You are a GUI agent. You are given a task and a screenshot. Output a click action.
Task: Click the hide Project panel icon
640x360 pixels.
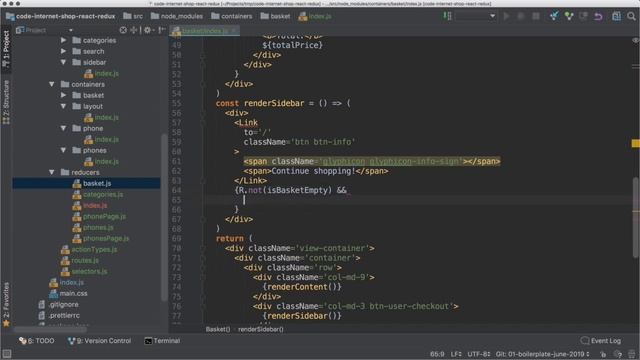162,30
